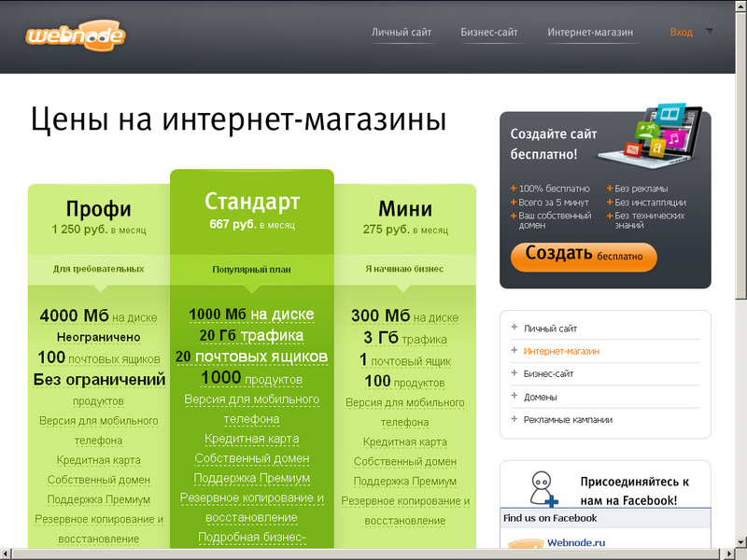Image resolution: width=747 pixels, height=560 pixels.
Task: Expand the dropdown arrow next to Вход
Action: pyautogui.click(x=709, y=33)
